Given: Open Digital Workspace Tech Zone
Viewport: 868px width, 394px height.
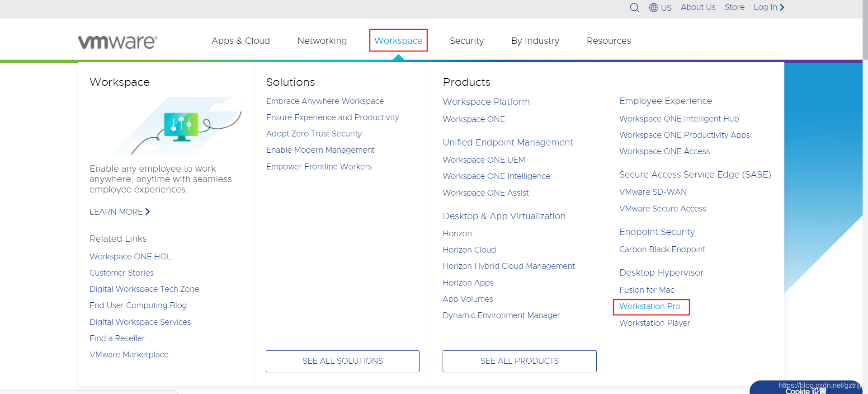Looking at the screenshot, I should coord(144,289).
